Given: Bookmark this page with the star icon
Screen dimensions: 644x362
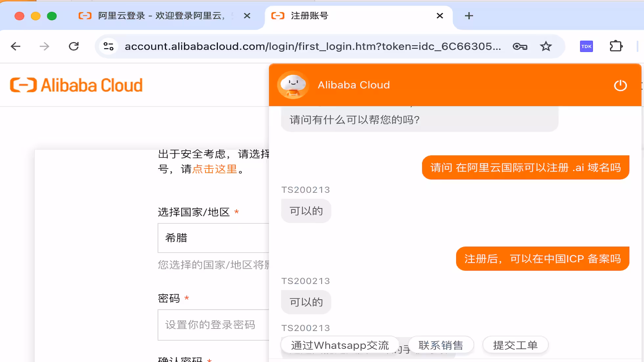Looking at the screenshot, I should pos(546,46).
